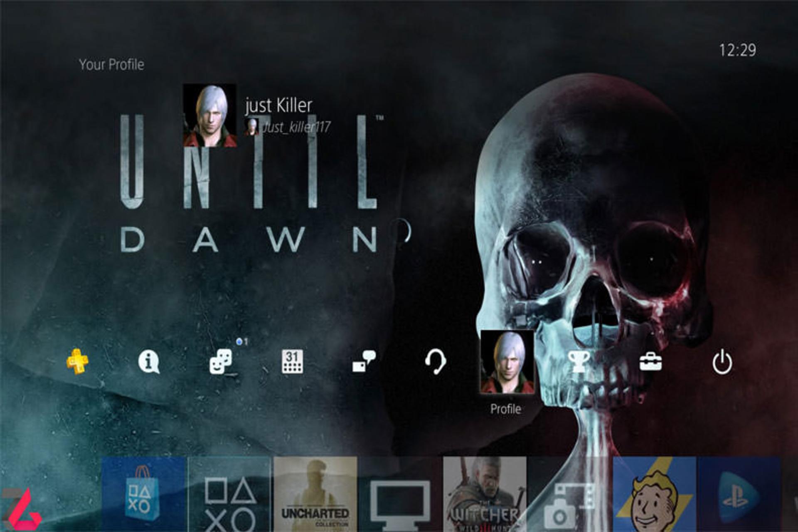Viewport: 798px width, 532px height.
Task: Open the Capture Gallery camera tile
Action: [569, 494]
